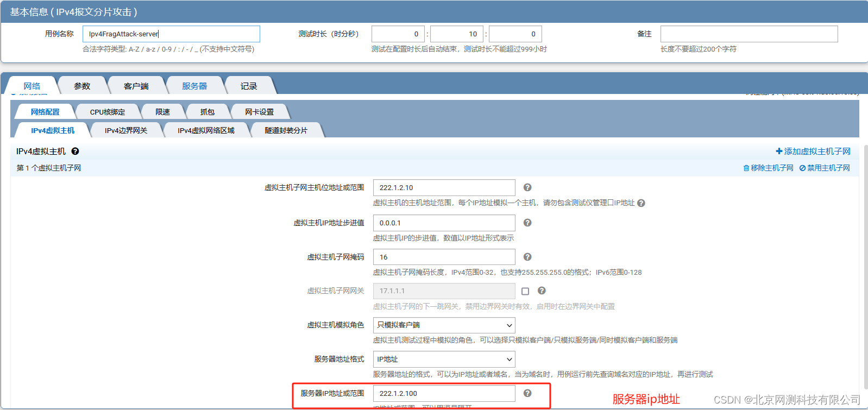Image resolution: width=868 pixels, height=410 pixels.
Task: Switch to the 参数 tab
Action: point(82,86)
